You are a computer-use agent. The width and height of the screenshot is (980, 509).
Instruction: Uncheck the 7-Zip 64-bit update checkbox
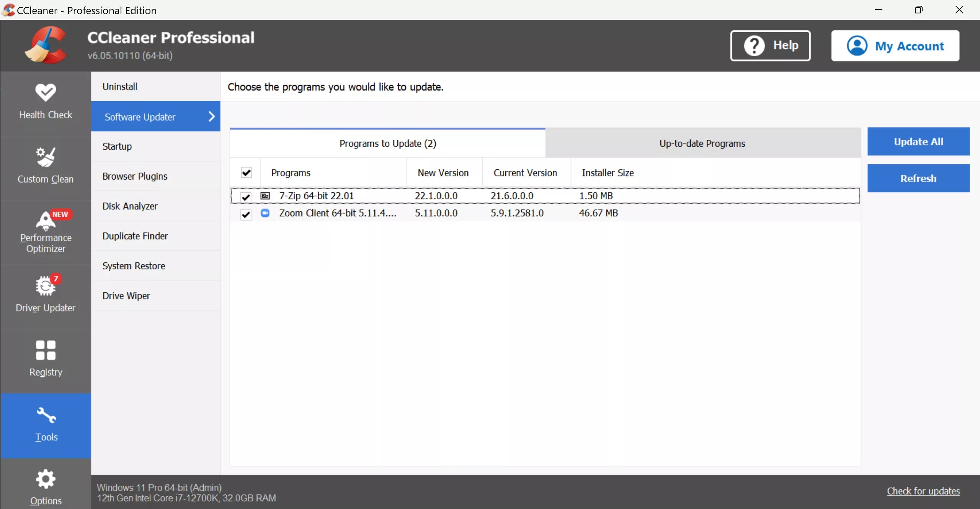click(x=246, y=197)
